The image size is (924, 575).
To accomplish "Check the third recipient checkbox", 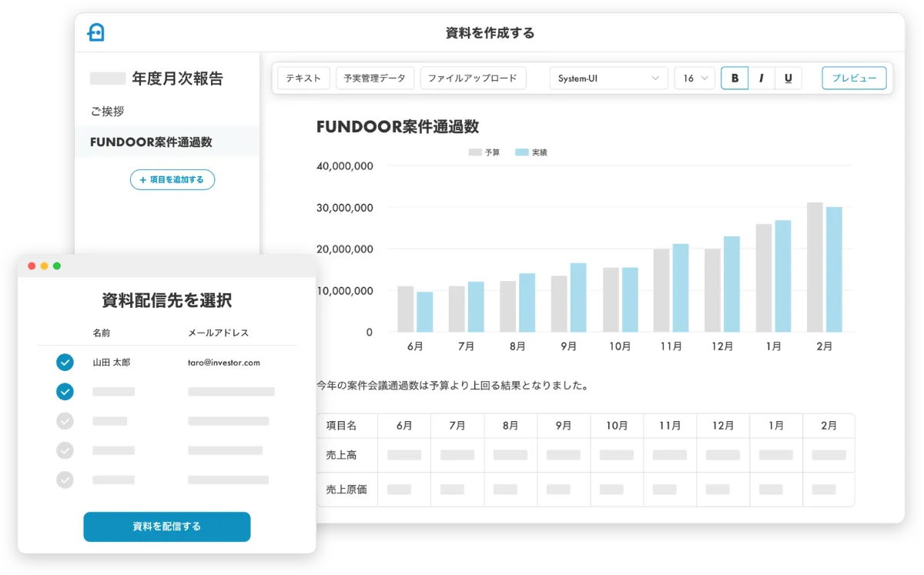I will [x=65, y=421].
